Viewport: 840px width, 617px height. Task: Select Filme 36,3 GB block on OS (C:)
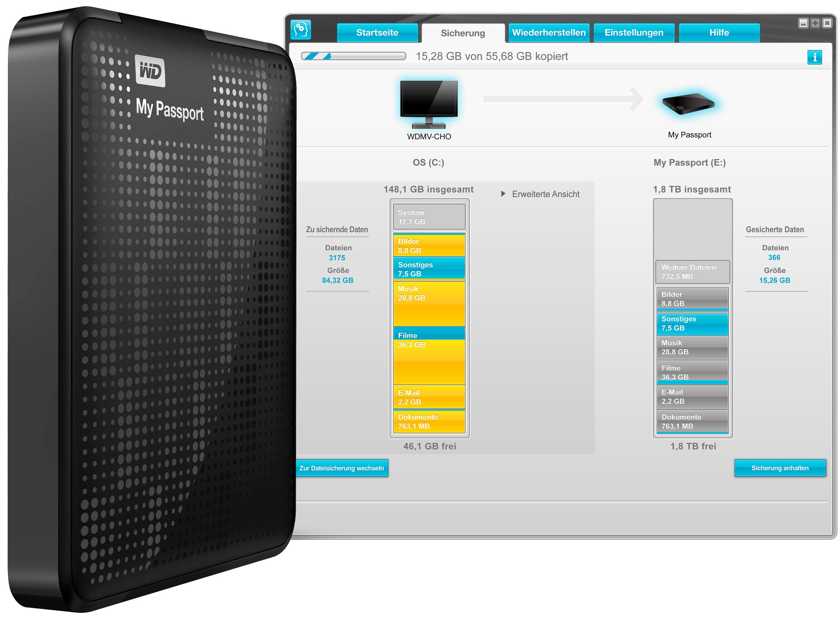click(x=429, y=356)
